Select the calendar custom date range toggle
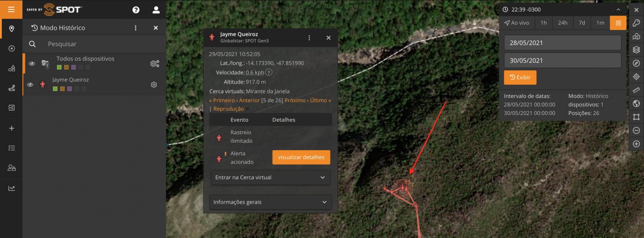Image resolution: width=644 pixels, height=238 pixels. click(x=618, y=23)
